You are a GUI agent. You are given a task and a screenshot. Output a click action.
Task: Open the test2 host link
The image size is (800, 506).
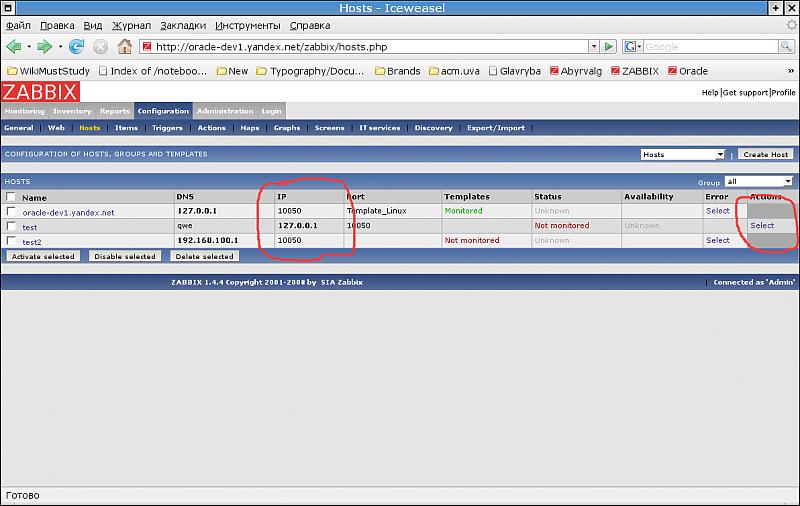(x=32, y=242)
